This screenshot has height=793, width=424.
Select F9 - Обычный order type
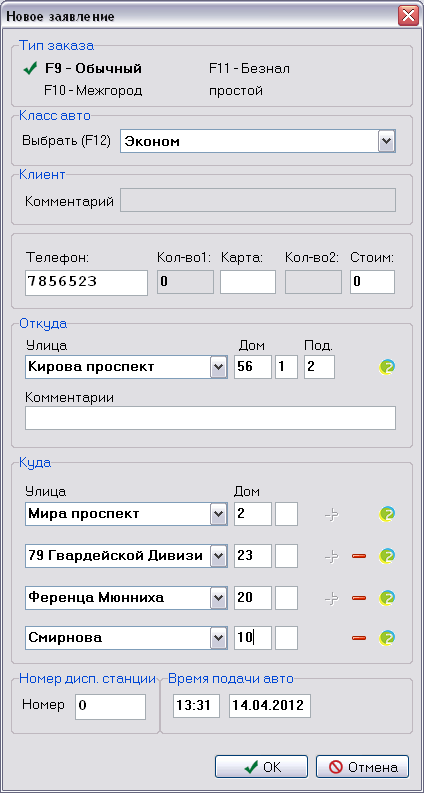coord(93,69)
